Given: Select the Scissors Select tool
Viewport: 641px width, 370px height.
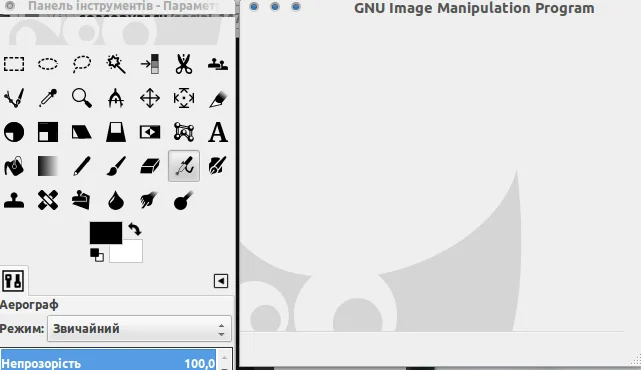Looking at the screenshot, I should 184,64.
